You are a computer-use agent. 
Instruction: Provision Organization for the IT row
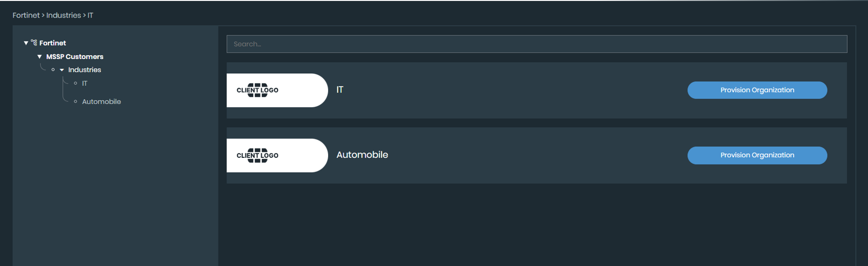pyautogui.click(x=757, y=90)
